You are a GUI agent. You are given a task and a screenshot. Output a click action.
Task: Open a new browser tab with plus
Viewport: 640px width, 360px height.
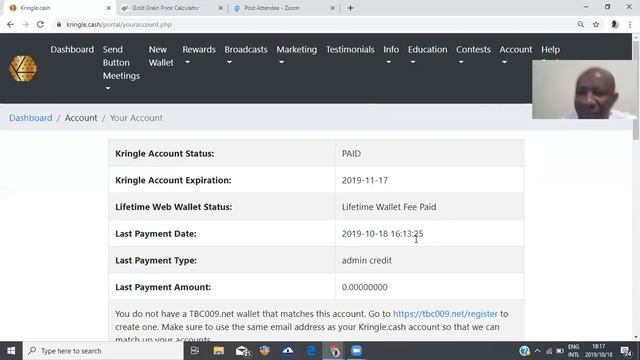tap(350, 8)
